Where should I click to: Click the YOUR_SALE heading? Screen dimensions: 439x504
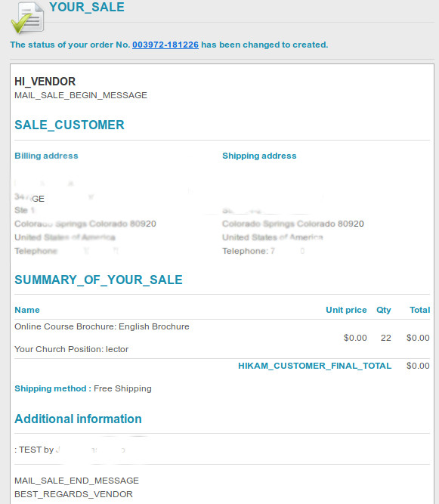(87, 7)
